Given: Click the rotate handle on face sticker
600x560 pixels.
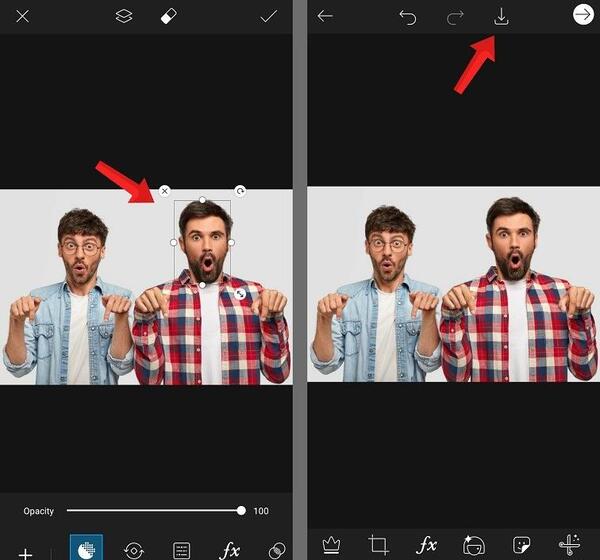Looking at the screenshot, I should point(240,190).
